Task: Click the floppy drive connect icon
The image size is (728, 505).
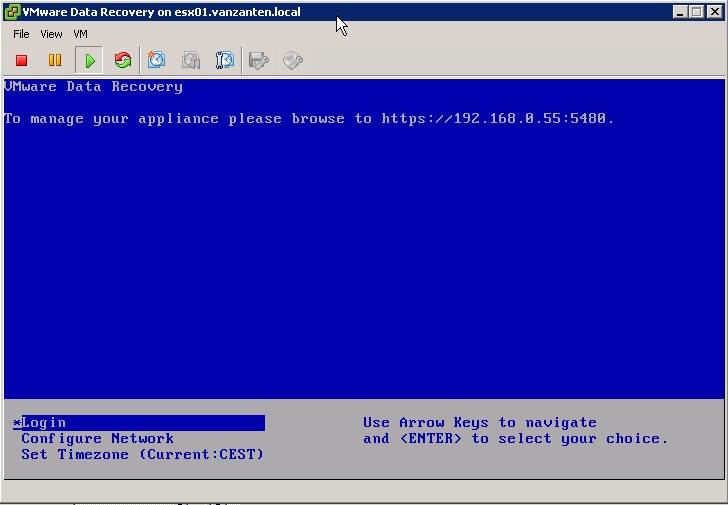Action: click(x=259, y=61)
